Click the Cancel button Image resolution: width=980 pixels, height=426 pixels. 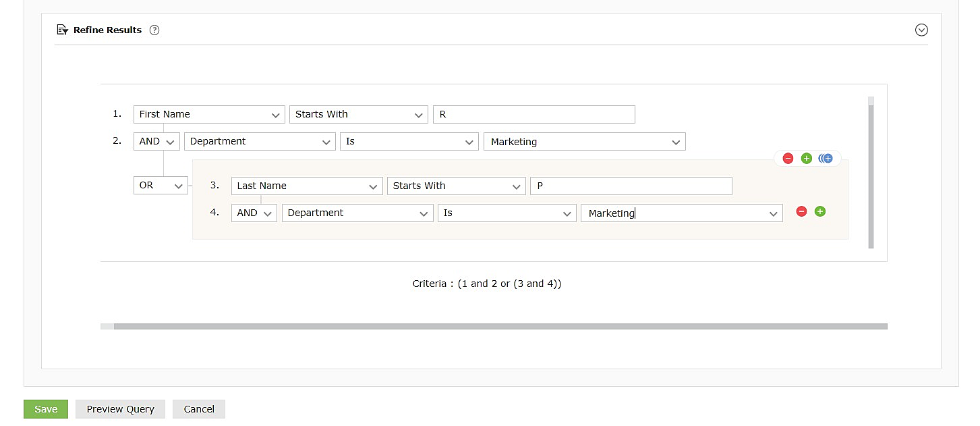click(x=199, y=409)
